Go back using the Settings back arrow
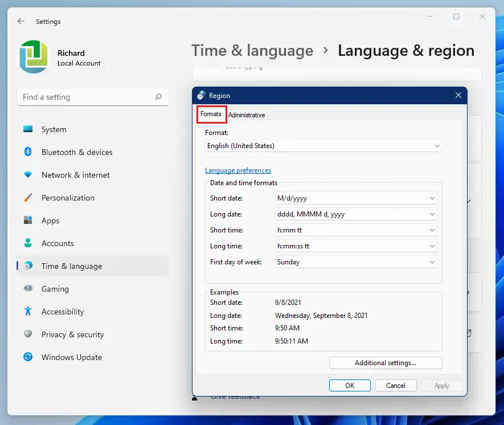 point(21,21)
